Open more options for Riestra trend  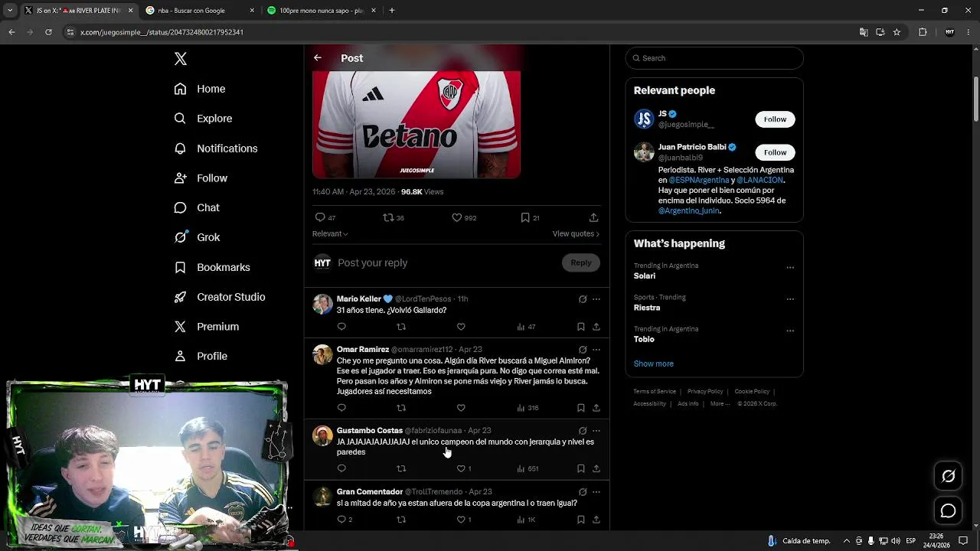click(x=790, y=299)
